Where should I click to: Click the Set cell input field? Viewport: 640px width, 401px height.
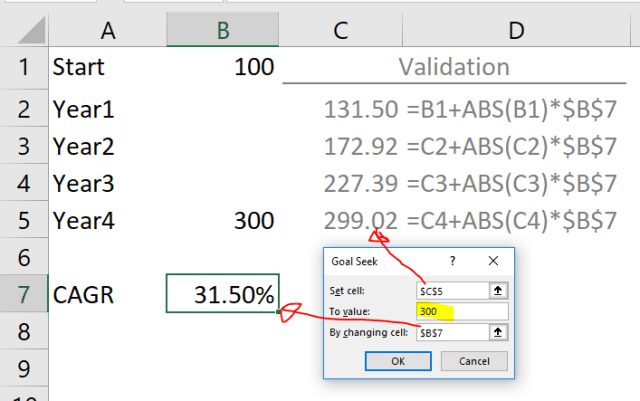(x=453, y=291)
